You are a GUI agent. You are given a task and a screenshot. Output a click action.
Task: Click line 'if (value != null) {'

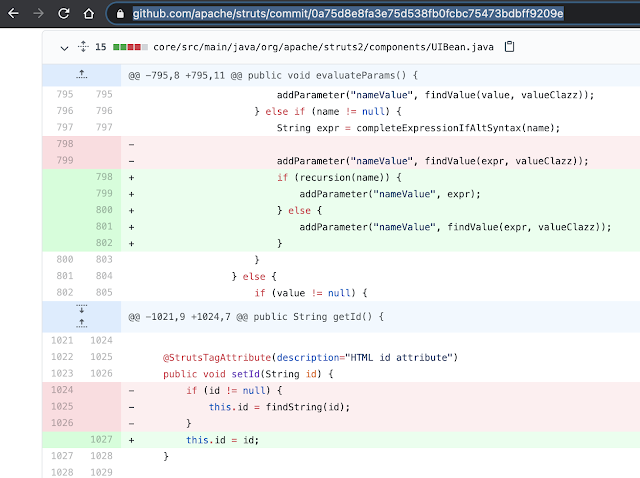(311, 293)
